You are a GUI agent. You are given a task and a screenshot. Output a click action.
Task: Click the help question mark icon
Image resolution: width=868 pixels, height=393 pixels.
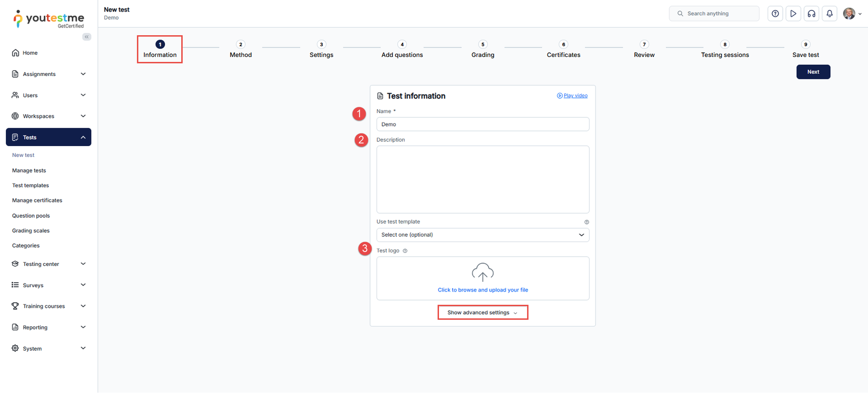(775, 14)
